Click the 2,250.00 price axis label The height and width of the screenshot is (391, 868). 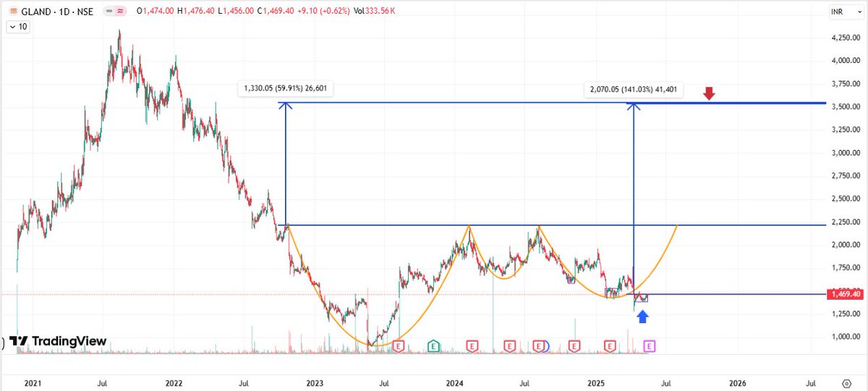(x=846, y=222)
